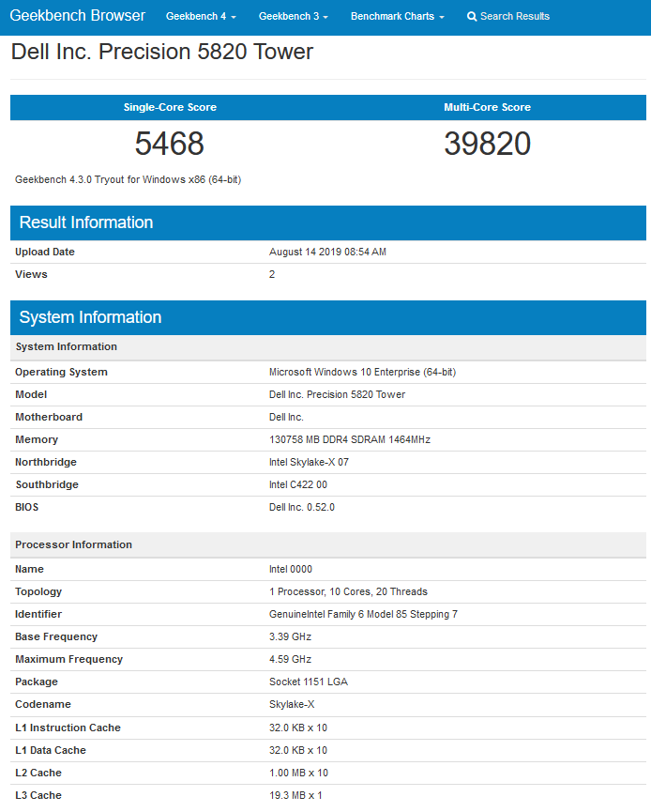This screenshot has width=651, height=812.
Task: Click the Codename label
Action: pyautogui.click(x=43, y=704)
